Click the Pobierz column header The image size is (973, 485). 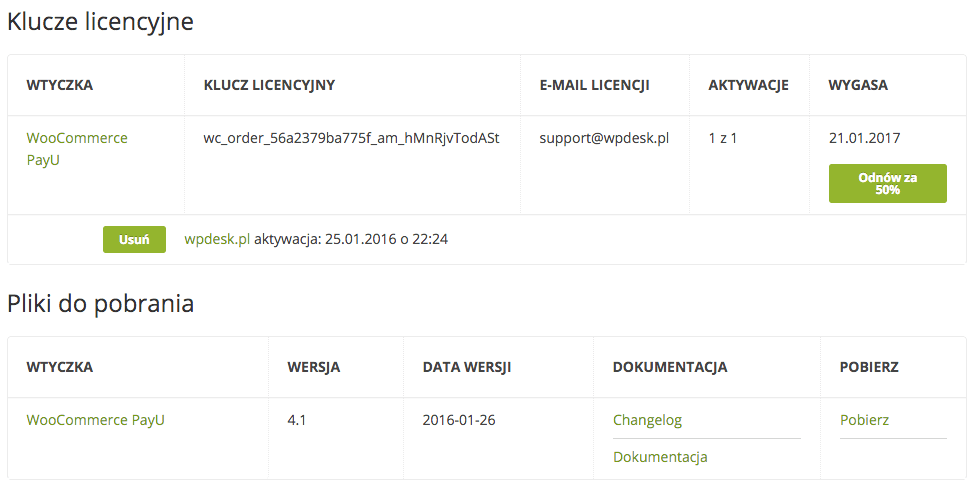[x=869, y=367]
